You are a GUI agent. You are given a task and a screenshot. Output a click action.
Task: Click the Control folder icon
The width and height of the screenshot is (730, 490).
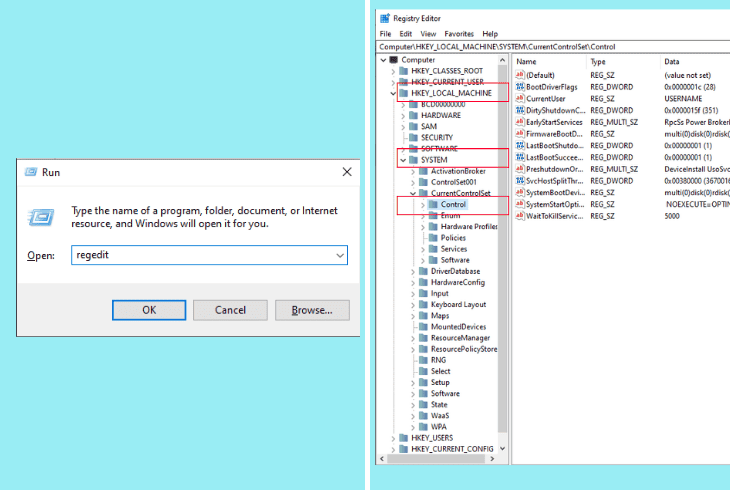433,204
